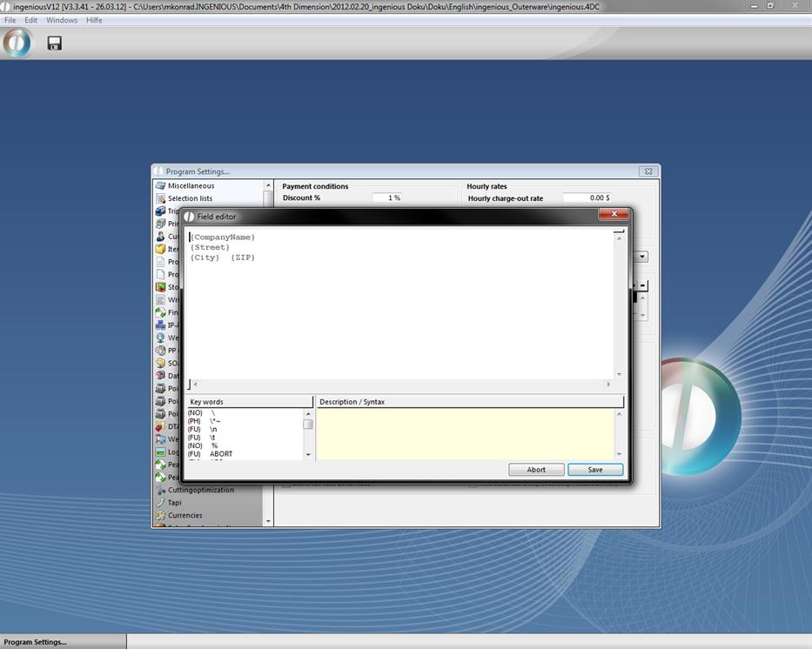The height and width of the screenshot is (649, 812).
Task: Open the Currencies settings entry
Action: 185,515
